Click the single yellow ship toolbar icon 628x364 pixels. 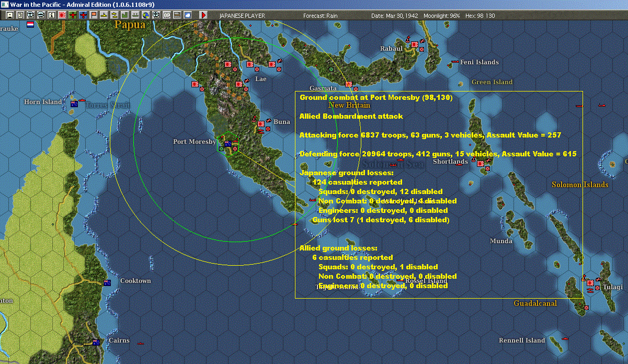pyautogui.click(x=104, y=15)
